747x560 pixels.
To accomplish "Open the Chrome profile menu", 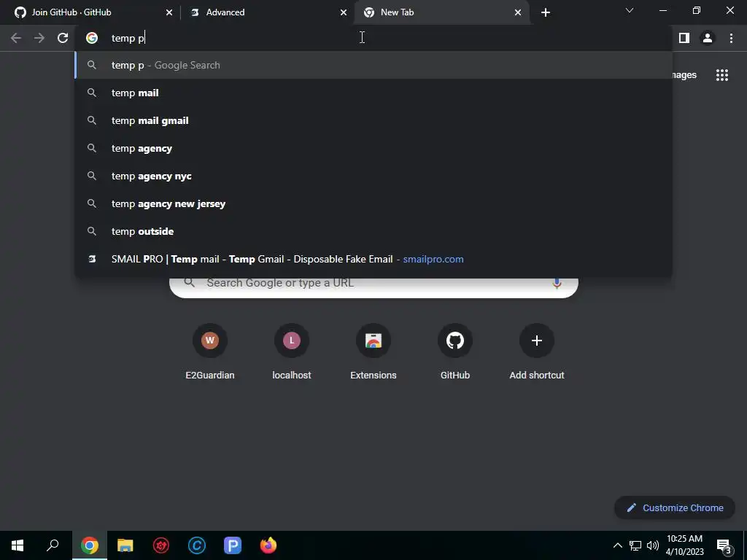I will tap(708, 38).
